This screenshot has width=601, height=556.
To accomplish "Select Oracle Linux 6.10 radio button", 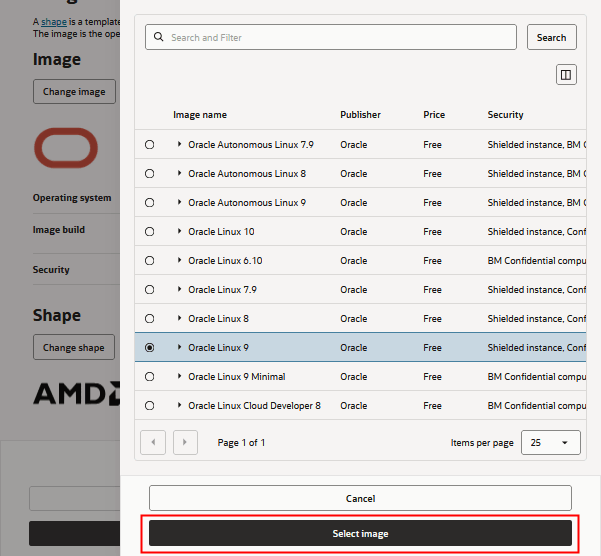I will (x=149, y=261).
